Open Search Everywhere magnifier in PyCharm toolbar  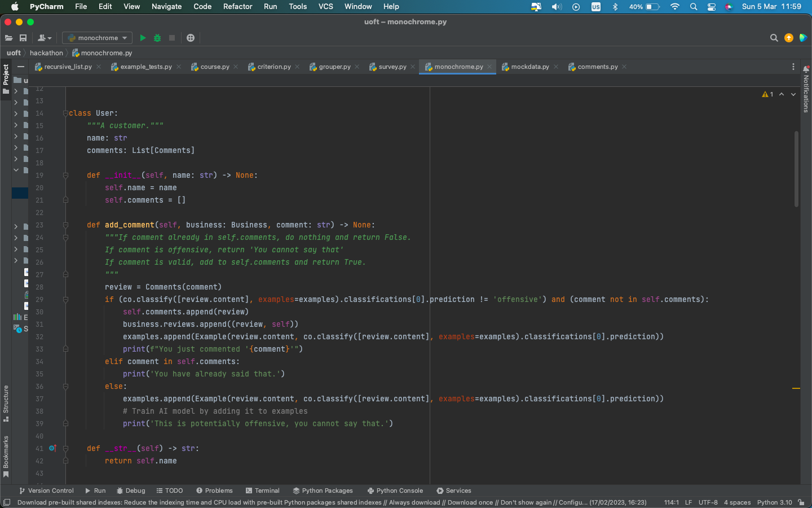tap(774, 38)
